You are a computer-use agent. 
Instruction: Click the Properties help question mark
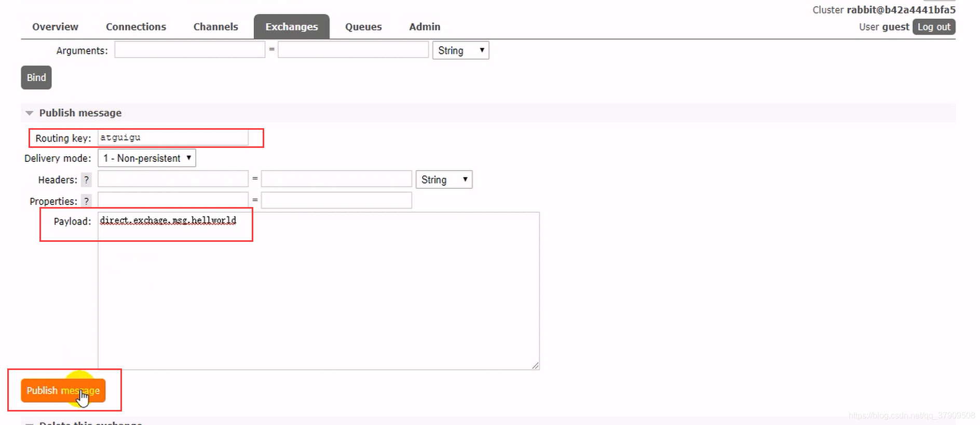86,201
